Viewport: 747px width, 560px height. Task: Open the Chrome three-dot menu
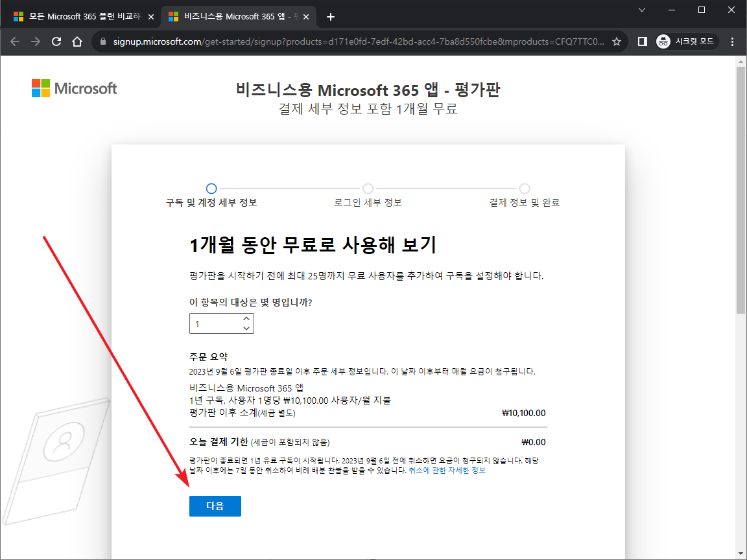click(x=732, y=41)
